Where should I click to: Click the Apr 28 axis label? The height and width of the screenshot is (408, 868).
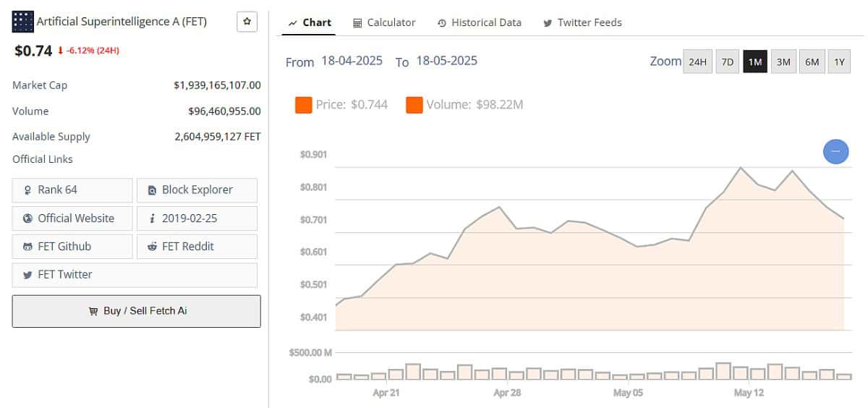507,393
